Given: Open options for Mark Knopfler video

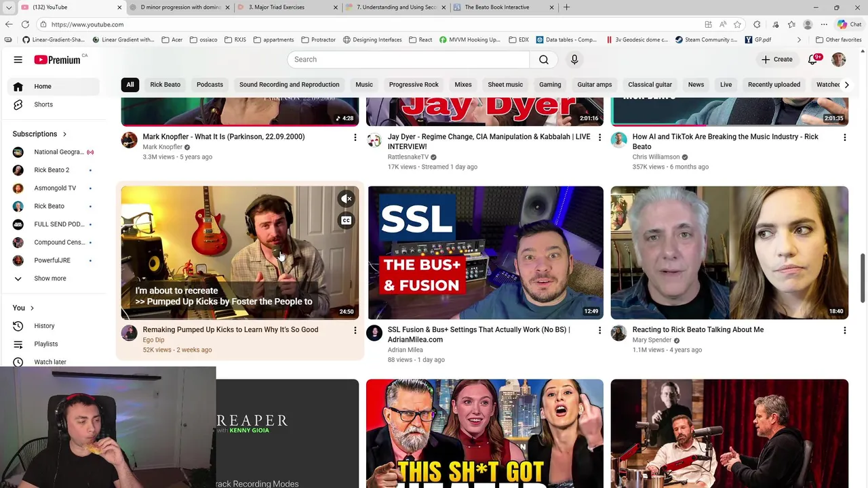Looking at the screenshot, I should [x=355, y=137].
